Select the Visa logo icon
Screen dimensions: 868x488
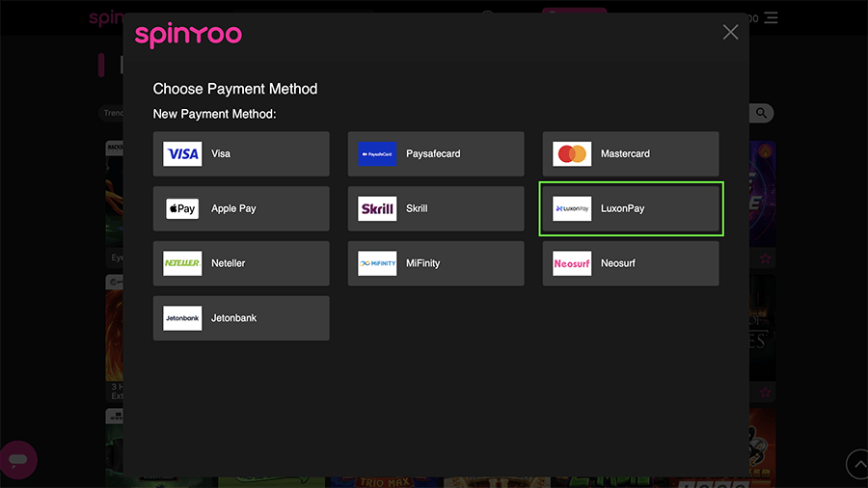click(182, 153)
